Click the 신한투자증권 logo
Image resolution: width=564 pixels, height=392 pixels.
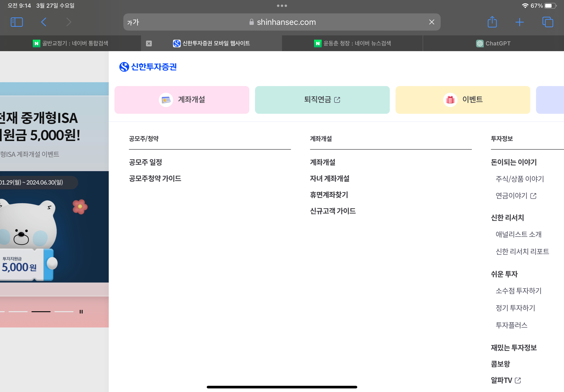tap(148, 67)
